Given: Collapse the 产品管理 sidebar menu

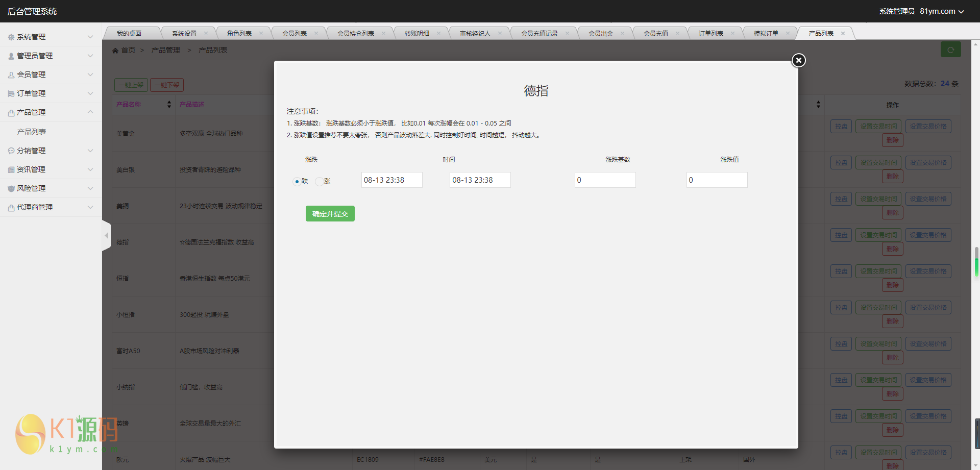Looking at the screenshot, I should [x=50, y=112].
